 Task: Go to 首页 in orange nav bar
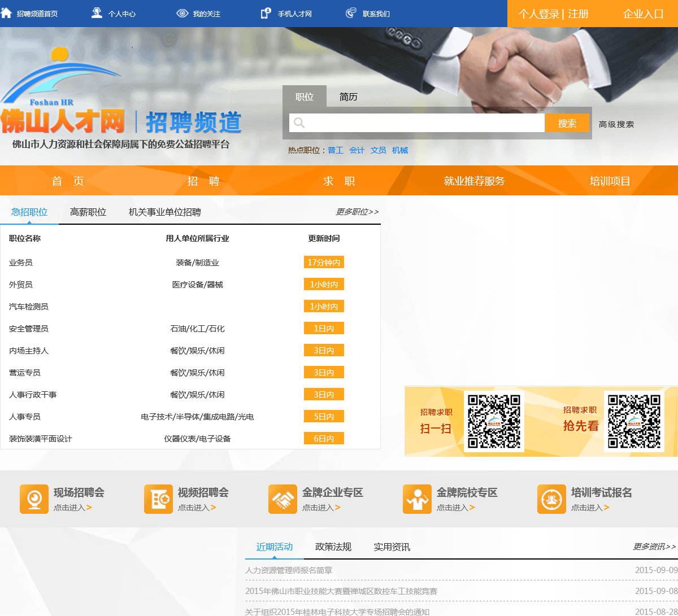point(68,181)
